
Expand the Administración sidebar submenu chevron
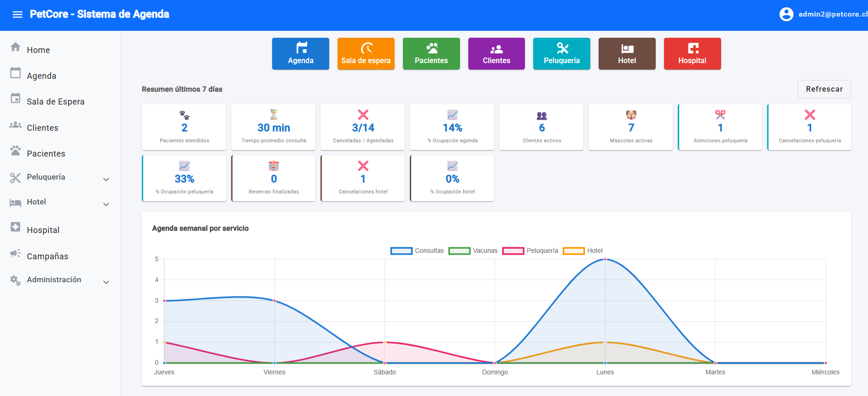pos(106,282)
